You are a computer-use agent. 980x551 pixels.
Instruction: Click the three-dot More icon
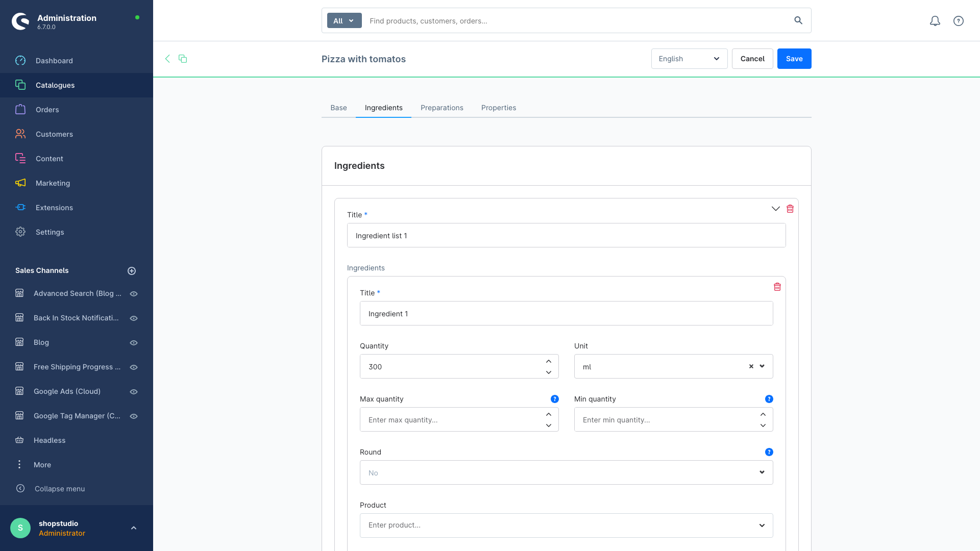[x=19, y=464]
